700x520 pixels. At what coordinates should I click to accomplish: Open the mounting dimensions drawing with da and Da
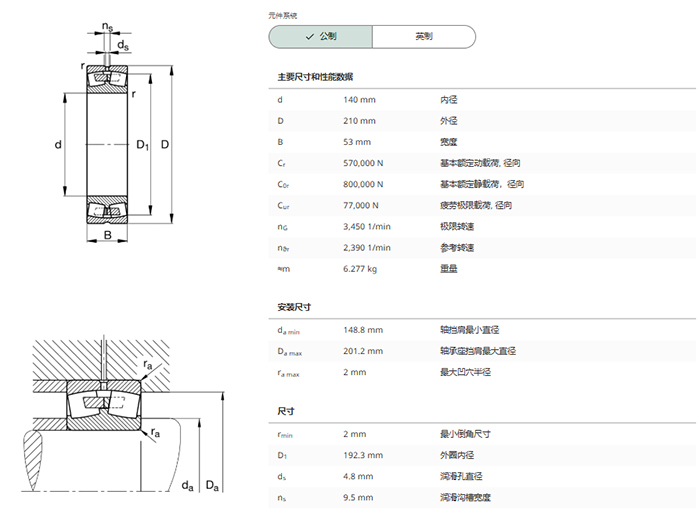[122, 414]
